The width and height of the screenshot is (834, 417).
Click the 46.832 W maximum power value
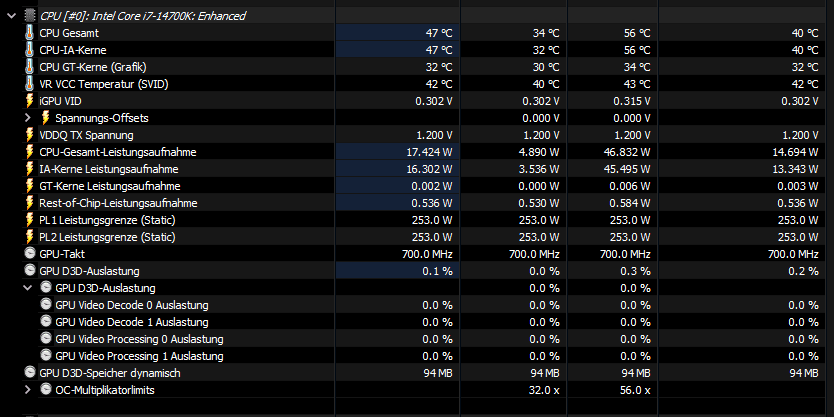[x=628, y=152]
